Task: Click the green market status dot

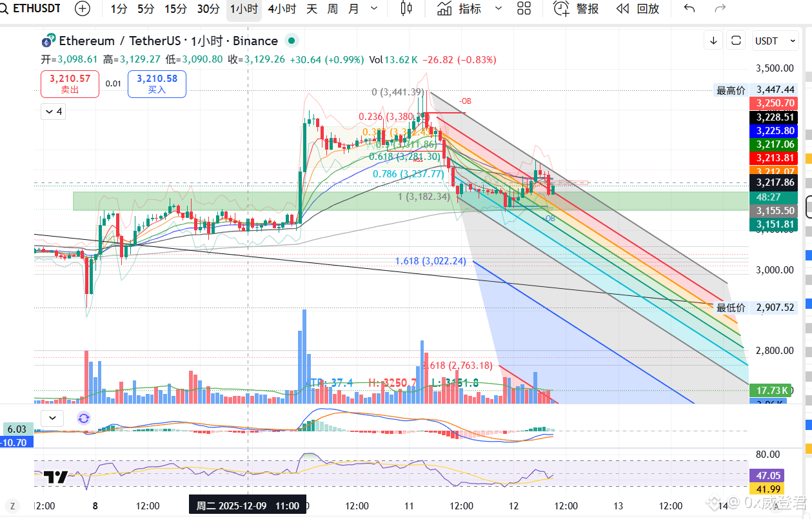Action: pyautogui.click(x=291, y=41)
